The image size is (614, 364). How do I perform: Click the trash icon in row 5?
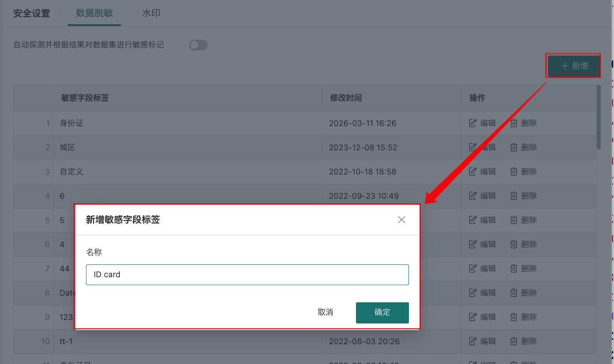click(x=514, y=220)
